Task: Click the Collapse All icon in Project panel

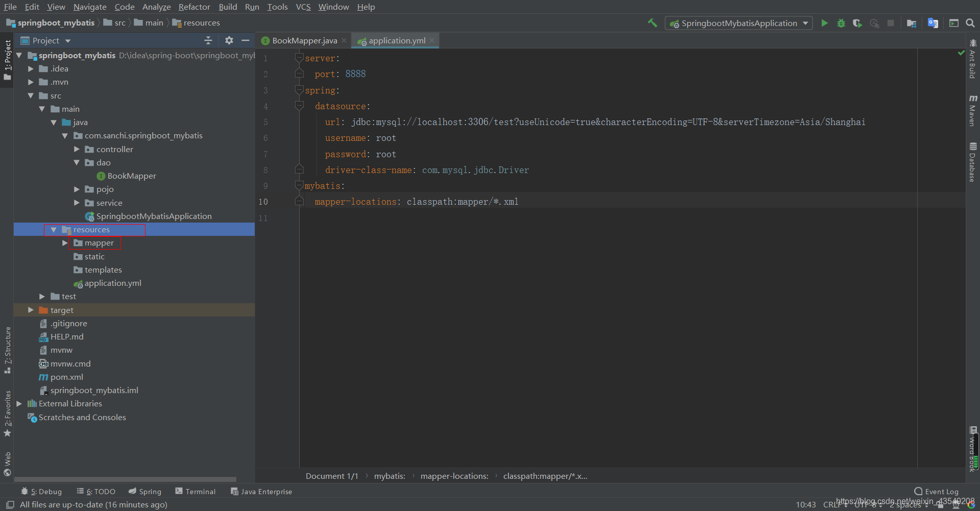Action: click(x=208, y=40)
